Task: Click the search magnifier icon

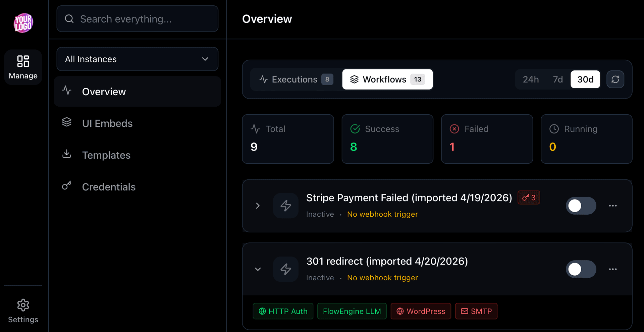Action: 69,19
